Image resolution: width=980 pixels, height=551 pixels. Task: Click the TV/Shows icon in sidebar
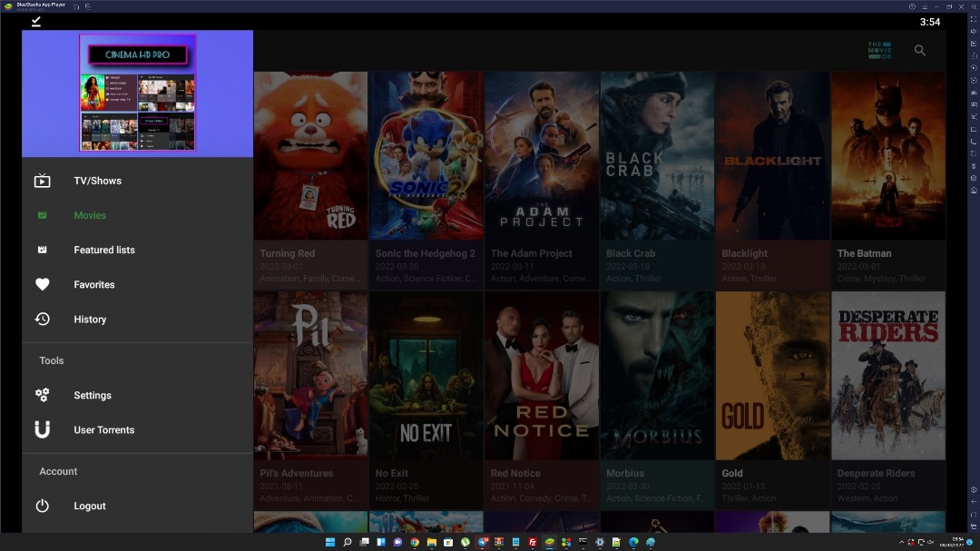(42, 181)
